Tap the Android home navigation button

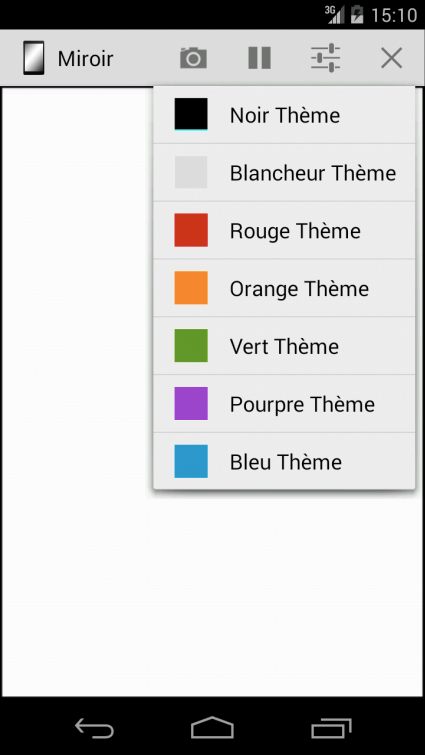pyautogui.click(x=212, y=728)
